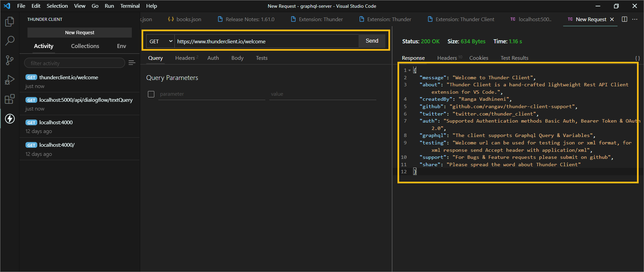
Task: Open localhost:4000 activity entry
Action: pyautogui.click(x=80, y=126)
